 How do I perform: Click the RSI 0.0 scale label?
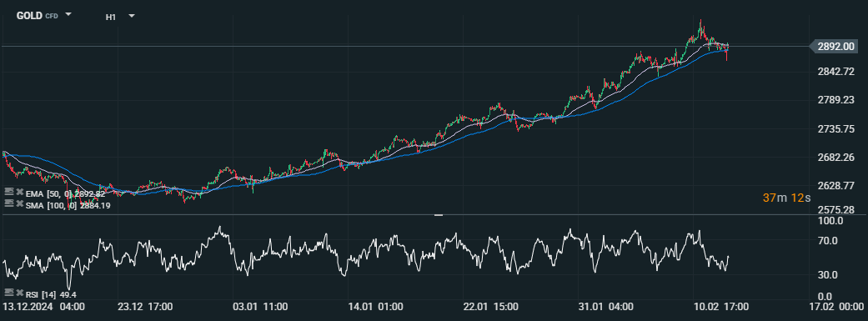(x=825, y=296)
